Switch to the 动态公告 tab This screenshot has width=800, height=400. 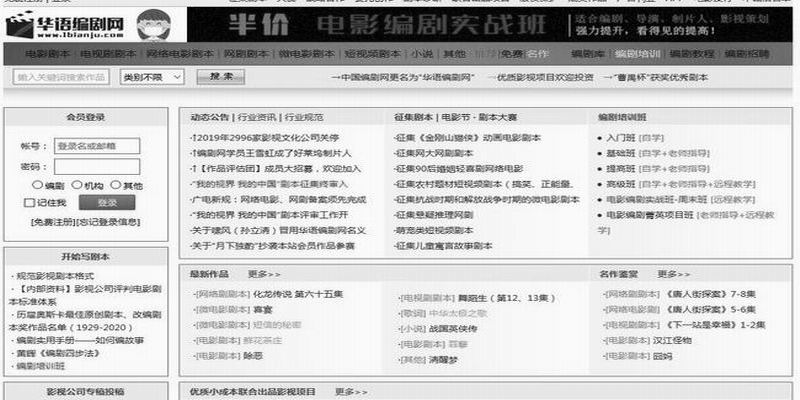(210, 117)
